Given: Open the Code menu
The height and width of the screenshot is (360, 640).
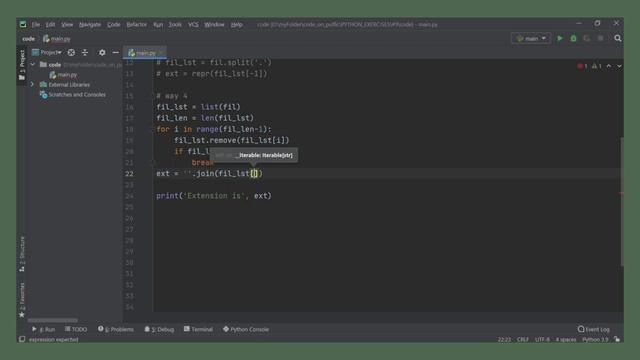Looking at the screenshot, I should click(x=113, y=24).
